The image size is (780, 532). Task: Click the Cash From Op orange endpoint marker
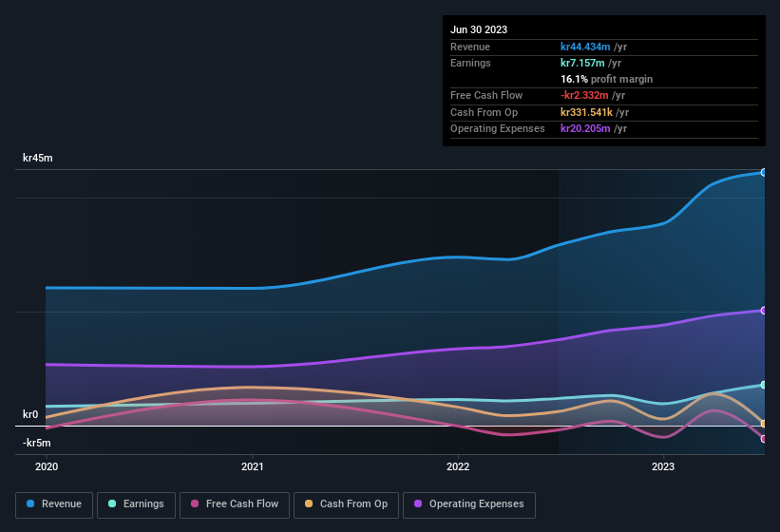[763, 424]
